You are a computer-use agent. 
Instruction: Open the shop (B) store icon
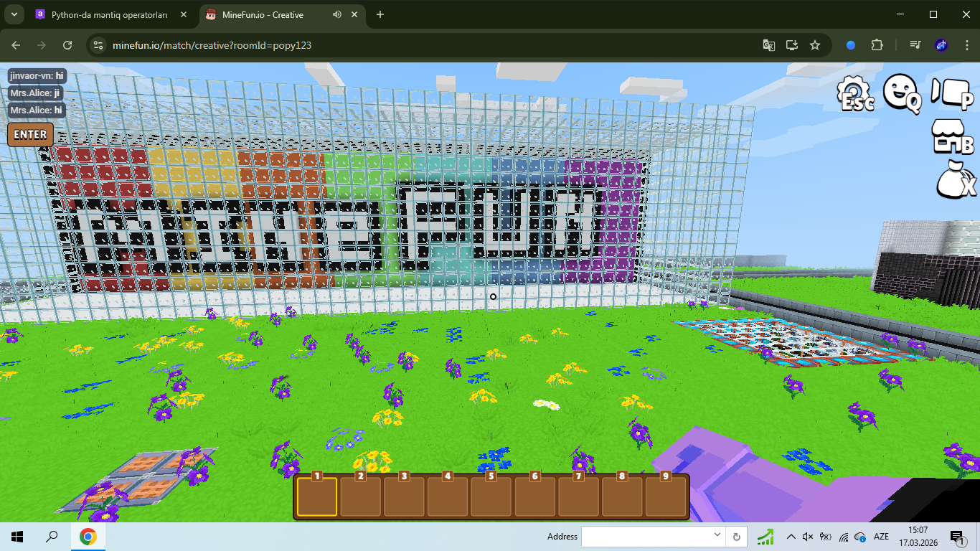click(x=951, y=136)
